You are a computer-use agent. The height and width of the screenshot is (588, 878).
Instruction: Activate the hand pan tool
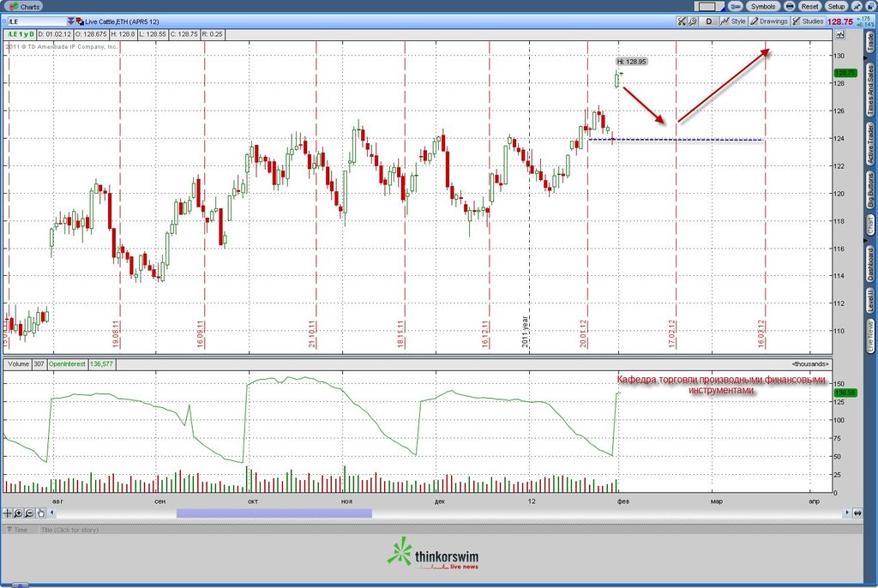click(x=41, y=513)
